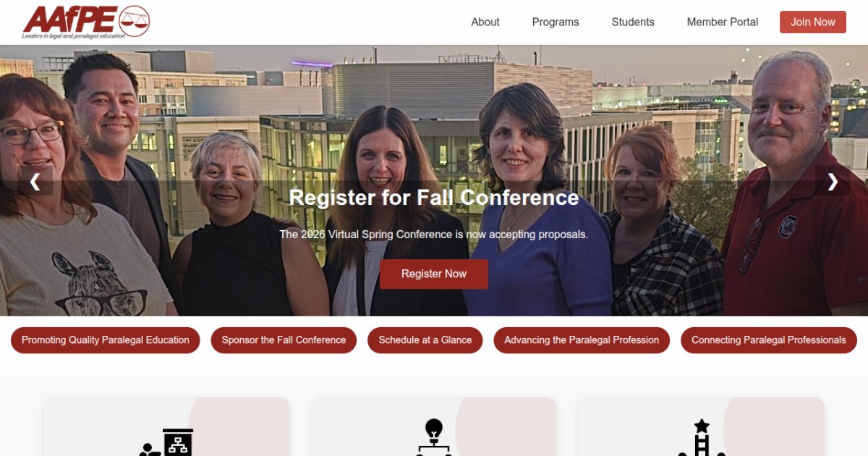Select Promoting Quality Paralegal Education pill
Viewport: 868px width, 456px height.
coord(106,340)
